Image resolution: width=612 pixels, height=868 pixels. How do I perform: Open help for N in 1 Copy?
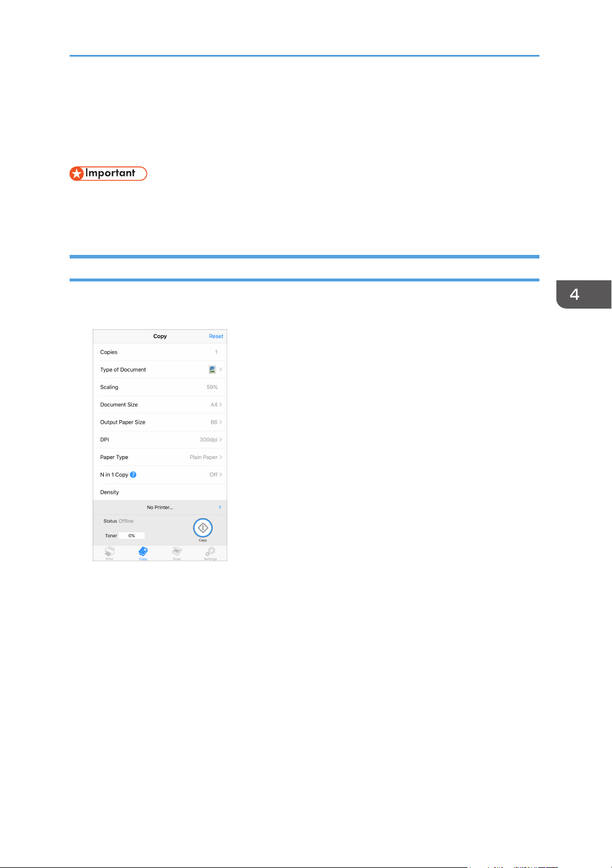[x=133, y=474]
